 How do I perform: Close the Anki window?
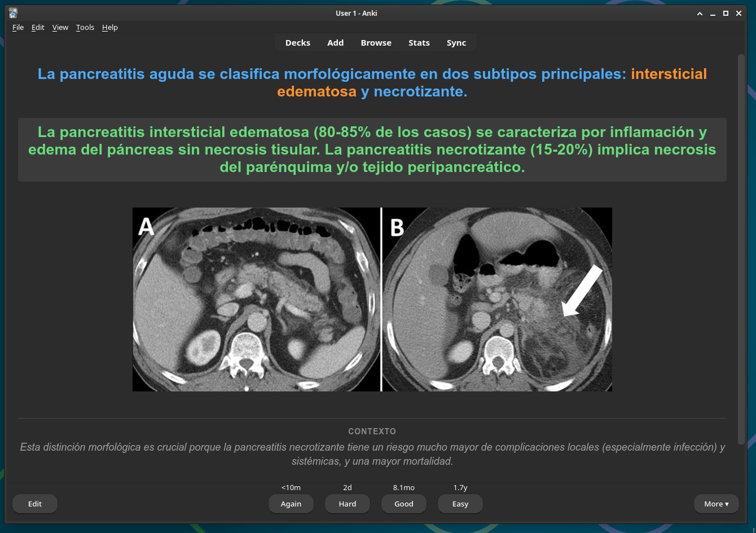[739, 13]
